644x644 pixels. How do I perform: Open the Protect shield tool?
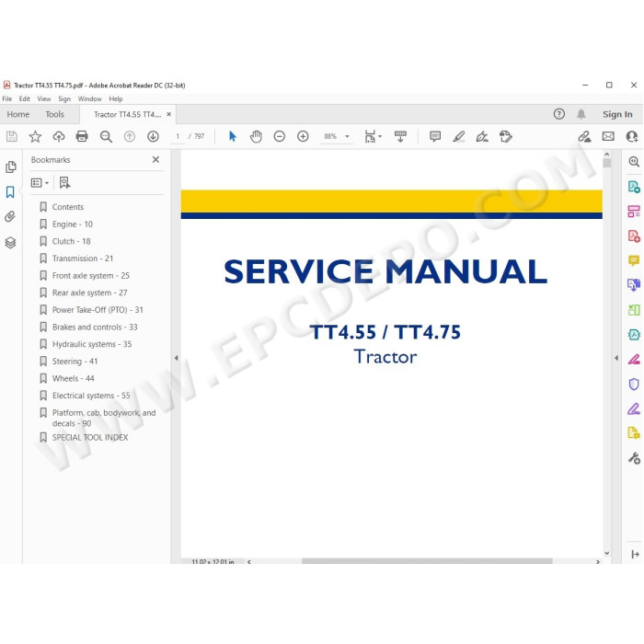pos(634,384)
